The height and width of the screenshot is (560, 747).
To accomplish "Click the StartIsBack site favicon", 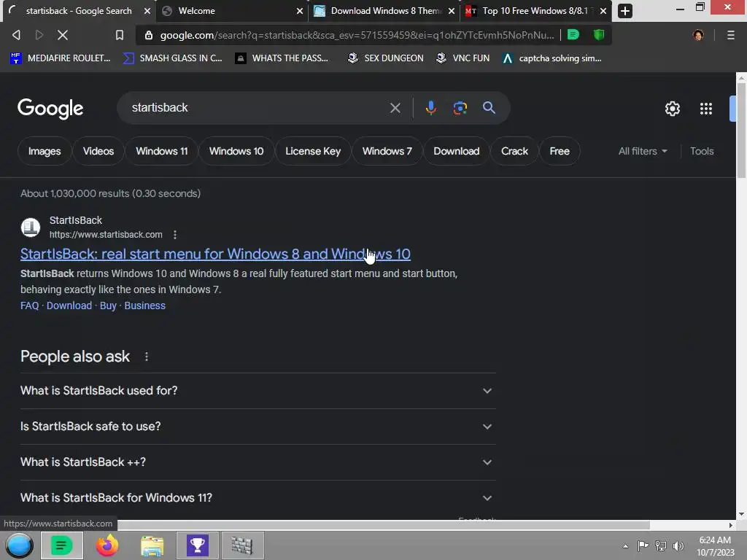I will click(31, 227).
